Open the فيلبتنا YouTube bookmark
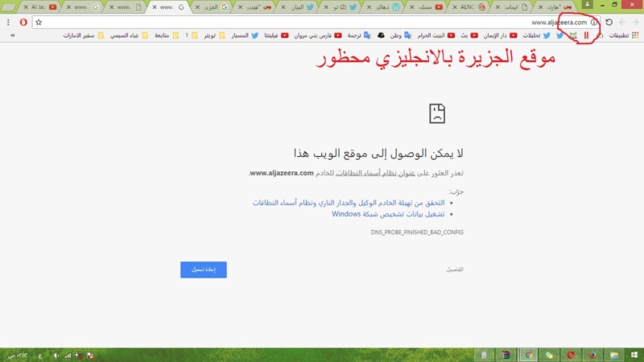 pyautogui.click(x=276, y=35)
